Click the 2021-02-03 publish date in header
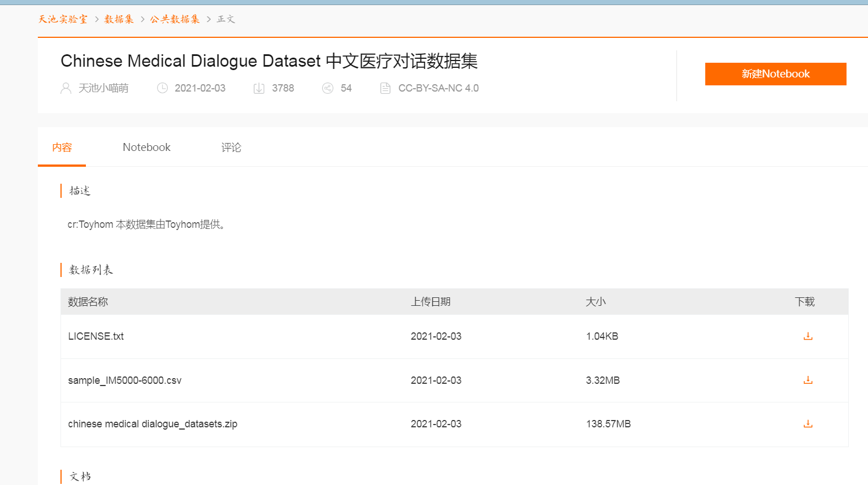The height and width of the screenshot is (485, 868). (x=200, y=88)
